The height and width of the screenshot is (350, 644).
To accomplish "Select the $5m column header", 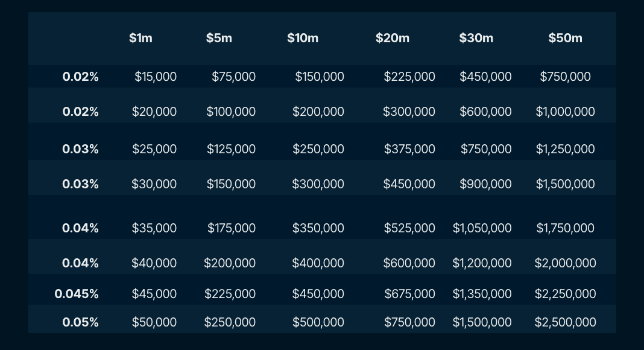I will pos(219,38).
